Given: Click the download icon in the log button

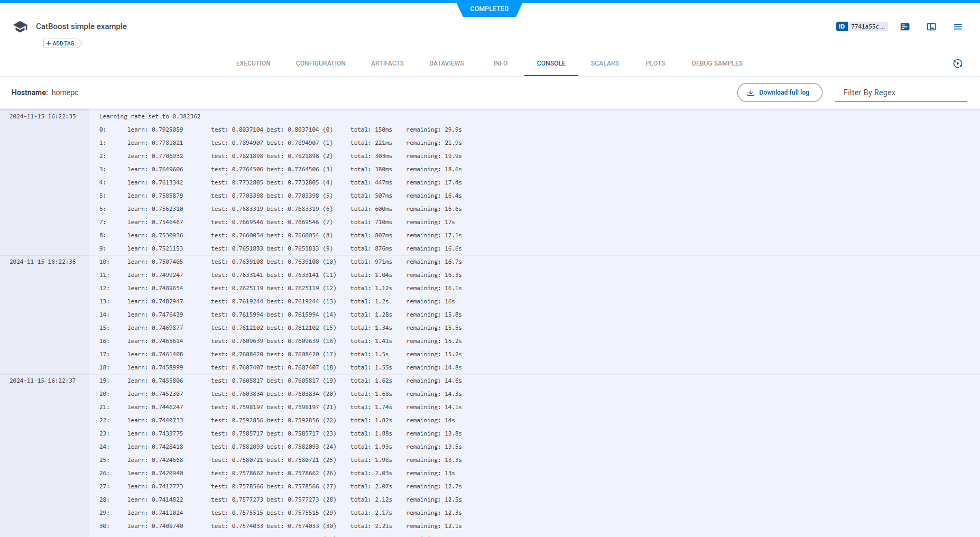Looking at the screenshot, I should (x=751, y=92).
